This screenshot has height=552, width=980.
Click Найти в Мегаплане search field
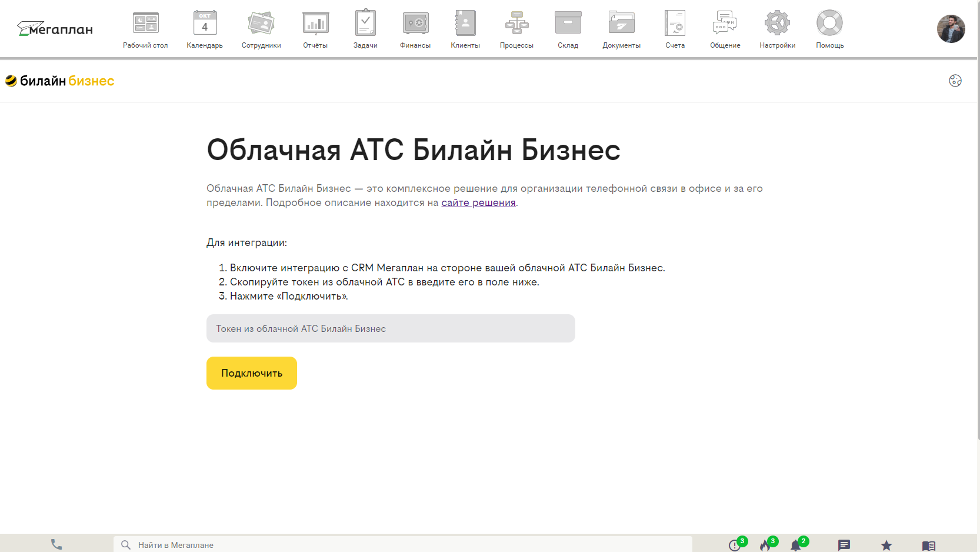(403, 545)
